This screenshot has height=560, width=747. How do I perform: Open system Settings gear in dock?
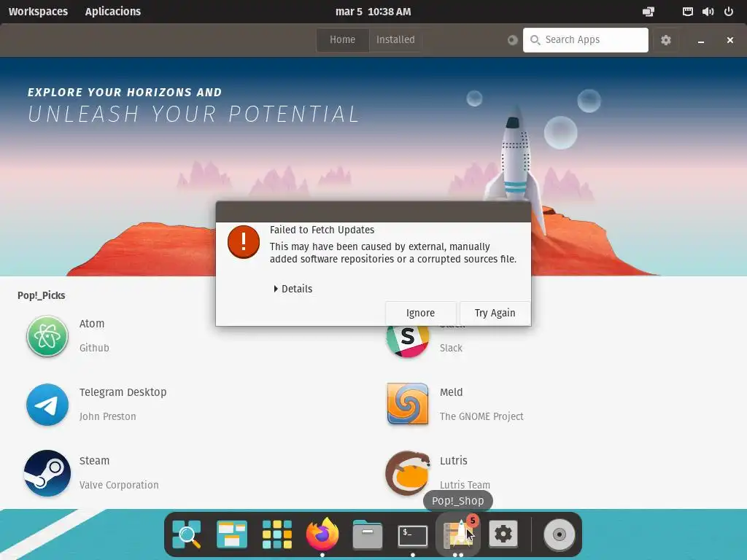pos(503,534)
